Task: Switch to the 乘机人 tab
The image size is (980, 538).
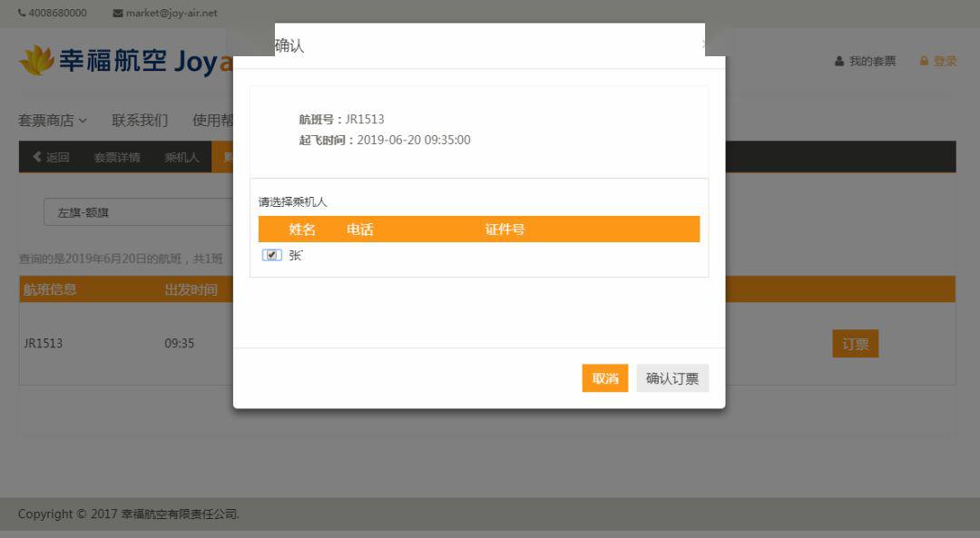Action: coord(181,156)
